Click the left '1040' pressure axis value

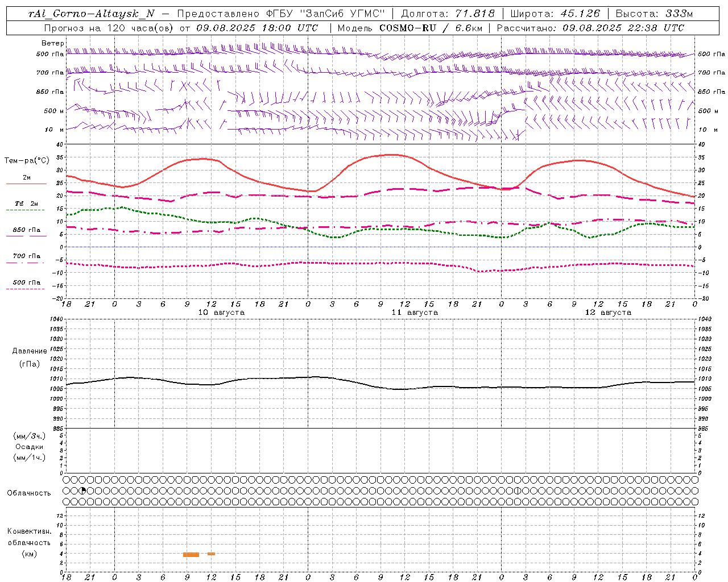[x=56, y=319]
